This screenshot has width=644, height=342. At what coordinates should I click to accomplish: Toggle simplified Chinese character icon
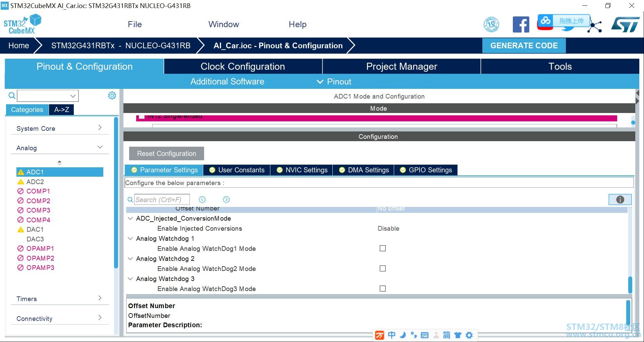[x=446, y=335]
